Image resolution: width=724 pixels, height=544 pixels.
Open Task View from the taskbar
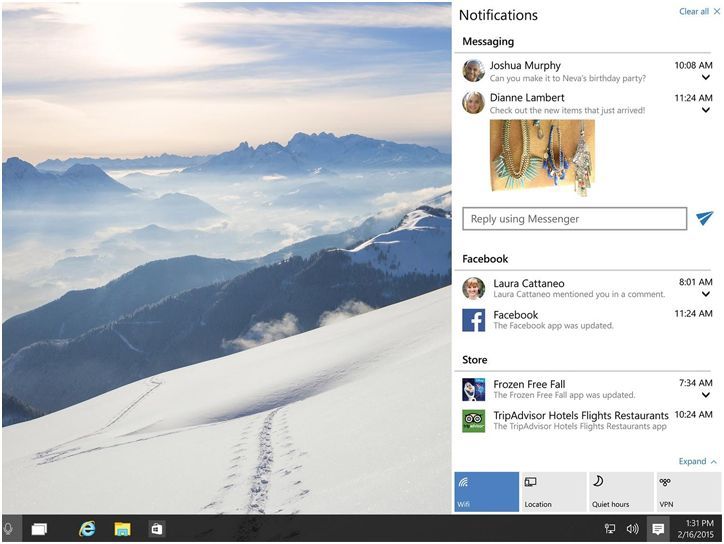(x=39, y=529)
